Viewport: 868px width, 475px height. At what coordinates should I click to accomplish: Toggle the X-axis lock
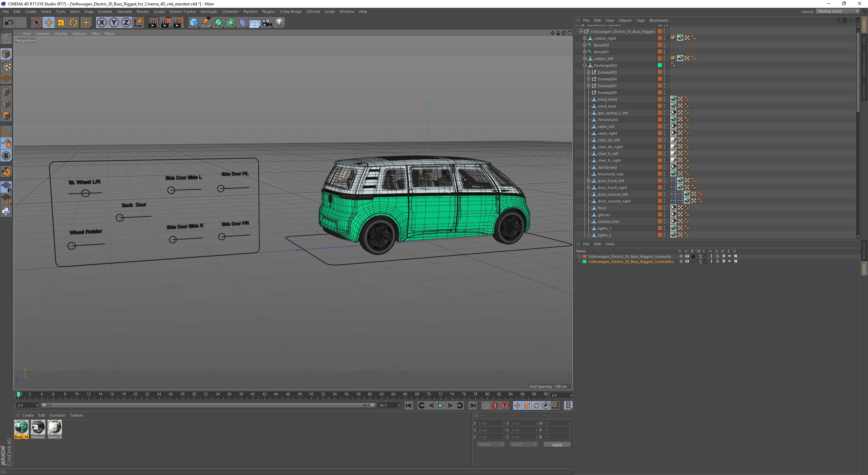click(101, 22)
